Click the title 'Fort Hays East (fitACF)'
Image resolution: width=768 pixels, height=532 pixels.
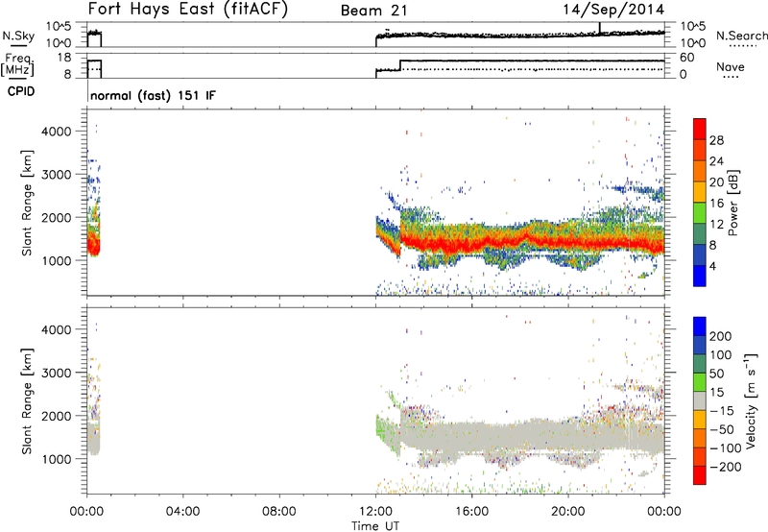[187, 9]
